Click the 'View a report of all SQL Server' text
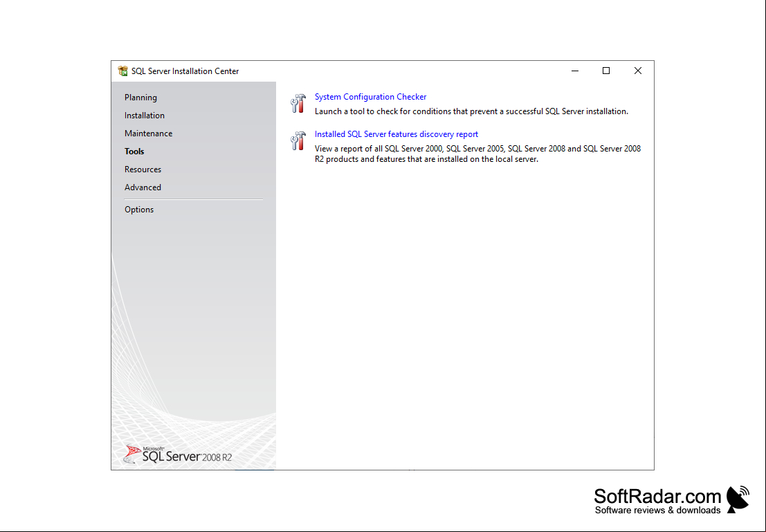 tap(477, 154)
